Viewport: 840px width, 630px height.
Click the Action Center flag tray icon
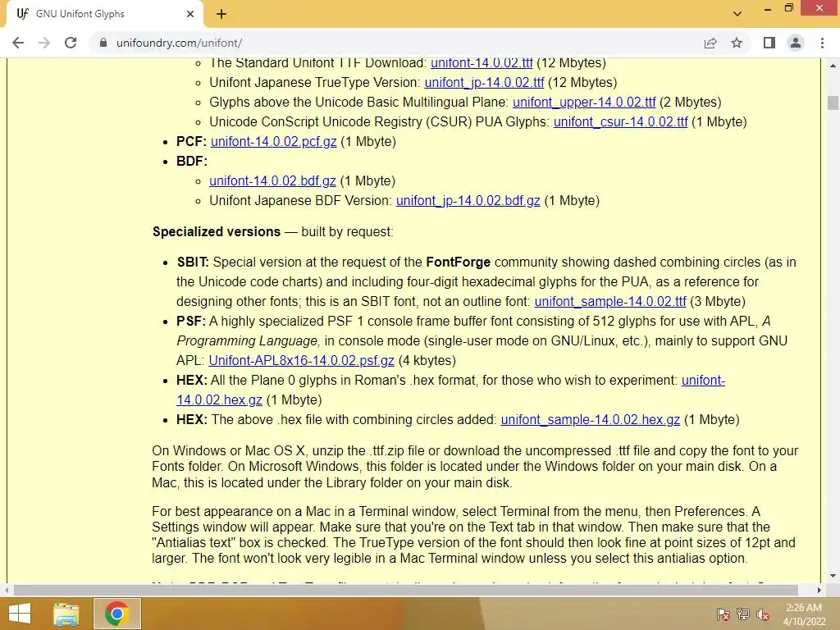pyautogui.click(x=724, y=614)
